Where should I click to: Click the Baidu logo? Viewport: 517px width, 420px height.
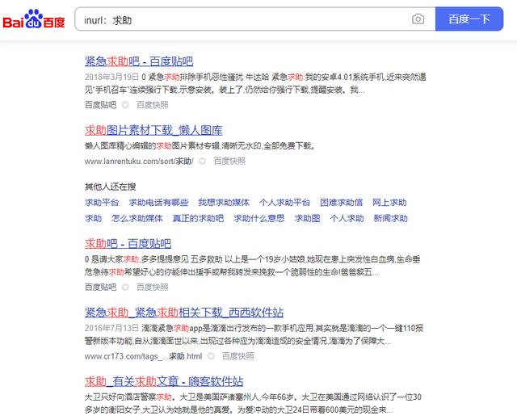[34, 19]
